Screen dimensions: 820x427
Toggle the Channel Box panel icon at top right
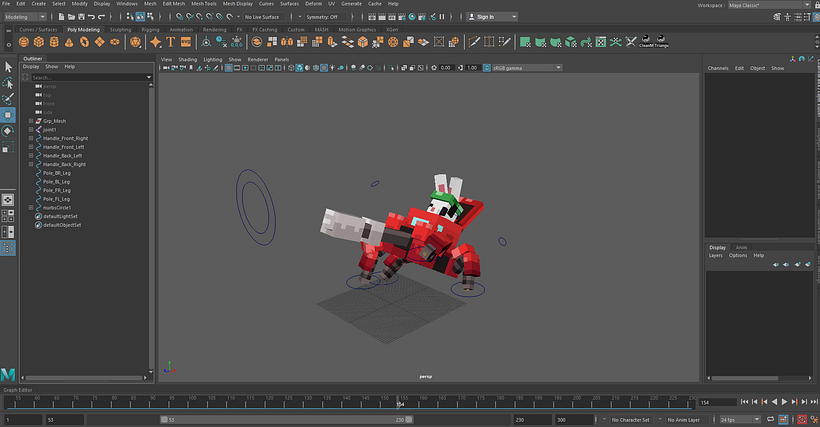[x=816, y=17]
